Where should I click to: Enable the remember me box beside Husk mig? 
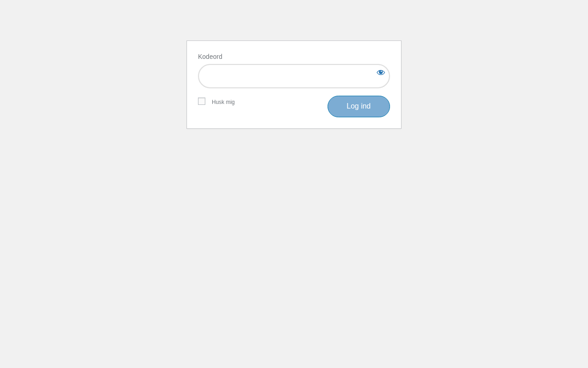[x=202, y=101]
